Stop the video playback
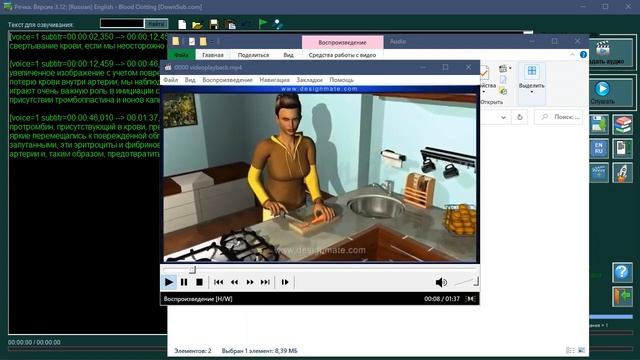This screenshot has width=640, height=360. click(x=199, y=282)
